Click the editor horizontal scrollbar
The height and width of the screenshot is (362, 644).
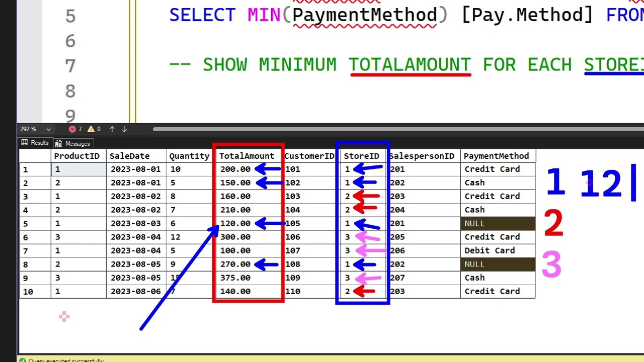[397, 129]
